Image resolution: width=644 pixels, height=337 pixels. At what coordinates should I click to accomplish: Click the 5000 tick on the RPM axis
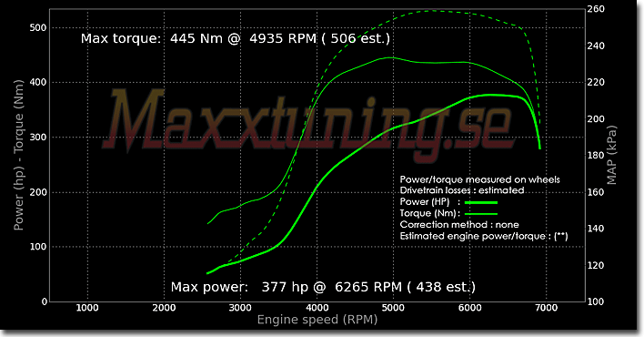tap(394, 308)
